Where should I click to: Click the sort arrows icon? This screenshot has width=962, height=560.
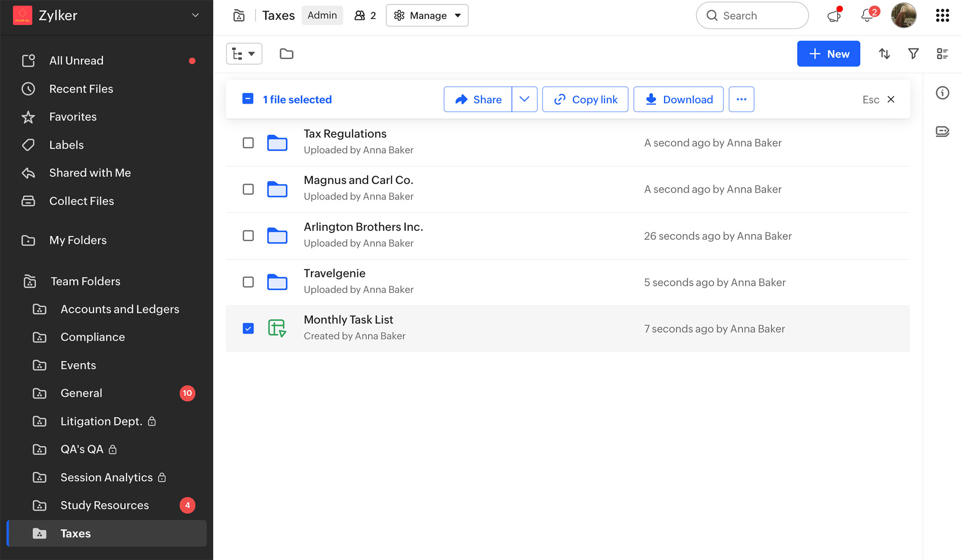(884, 54)
